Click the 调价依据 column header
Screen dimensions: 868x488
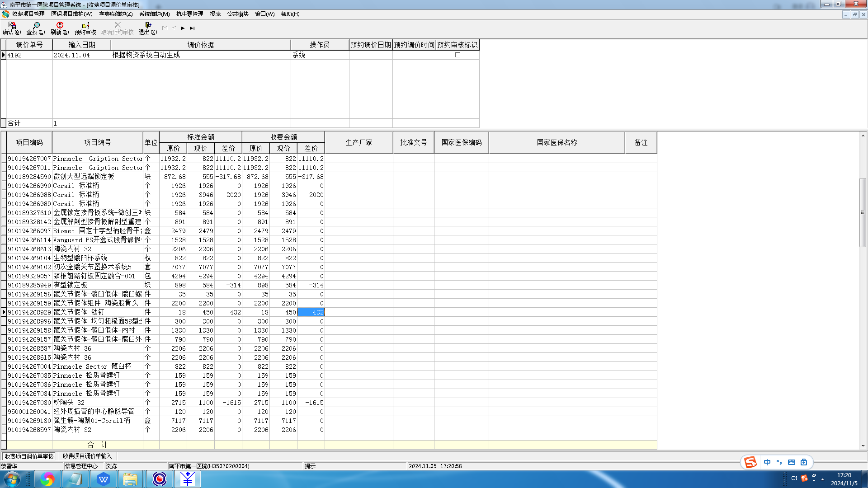pyautogui.click(x=201, y=45)
